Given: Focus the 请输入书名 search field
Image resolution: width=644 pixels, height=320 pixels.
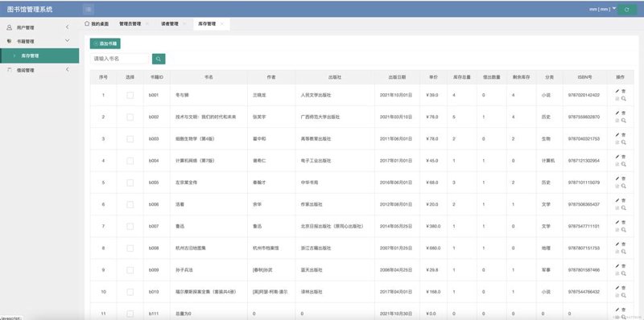Looking at the screenshot, I should 120,59.
